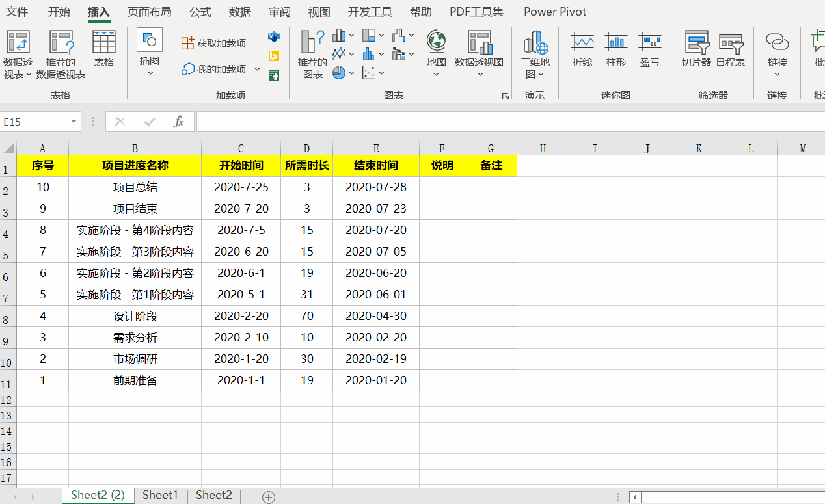
Task: Add a new sheet with plus button
Action: pyautogui.click(x=269, y=497)
